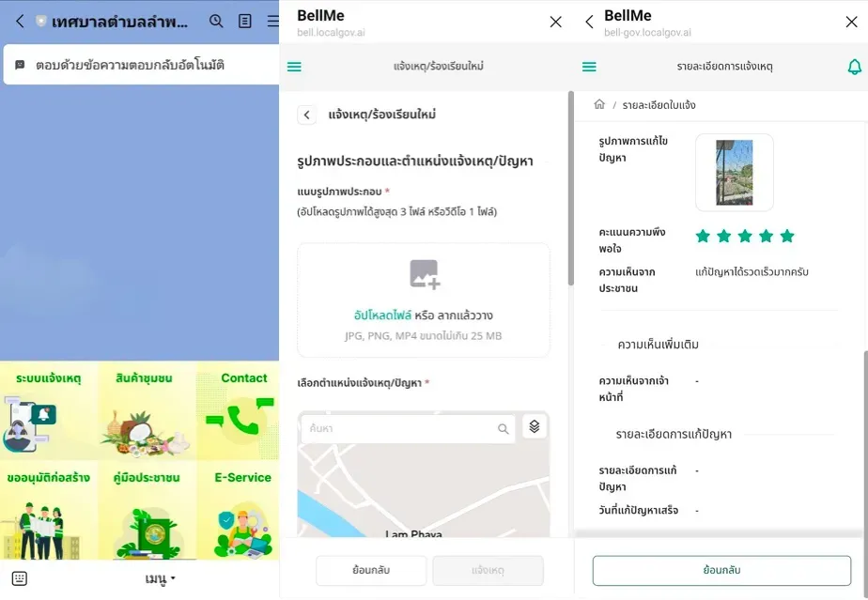Click the image upload placeholder icon
The width and height of the screenshot is (868, 600).
425,274
